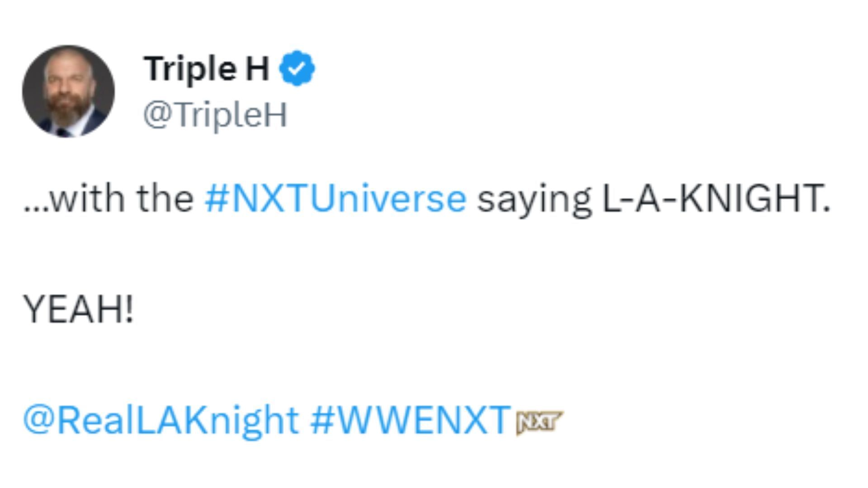Viewport: 868px width, 488px height.
Task: Click the blue verified checkmark badge
Action: coord(297,68)
